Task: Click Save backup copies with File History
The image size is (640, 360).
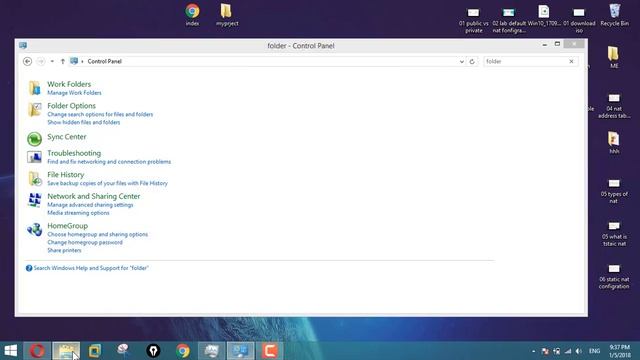Action: 107,183
